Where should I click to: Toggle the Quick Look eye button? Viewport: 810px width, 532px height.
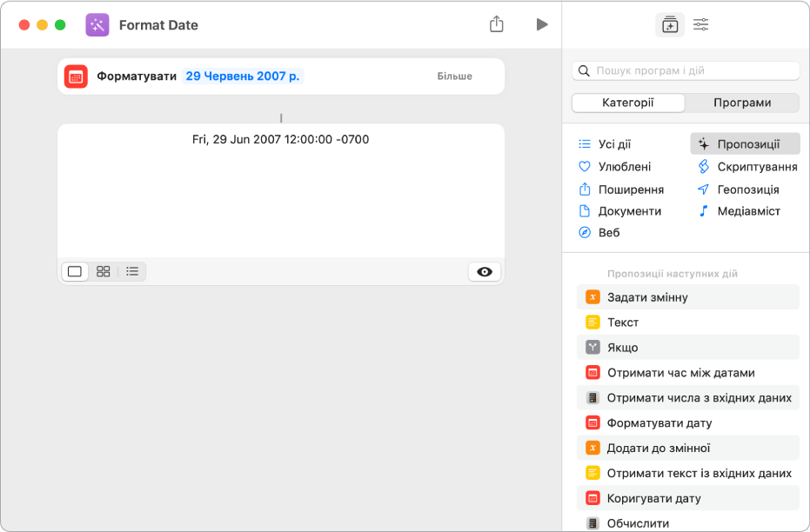485,272
